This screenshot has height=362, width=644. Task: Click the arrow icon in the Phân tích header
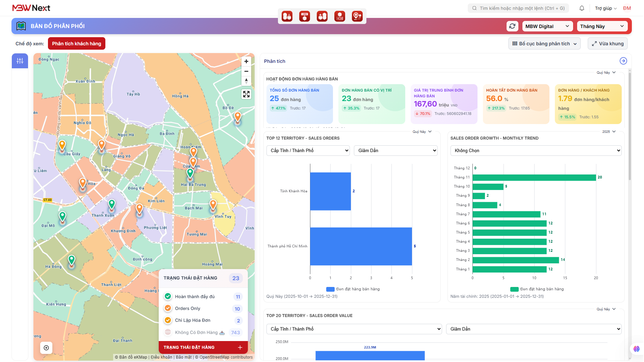pyautogui.click(x=623, y=61)
